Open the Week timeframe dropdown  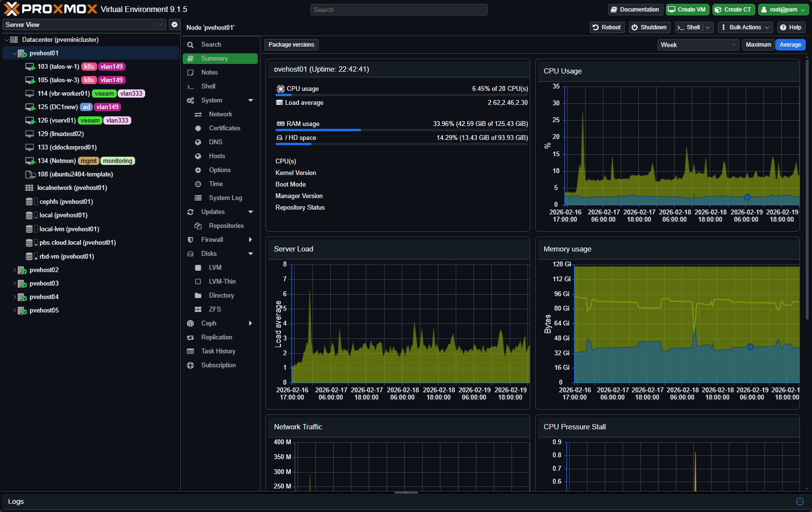(698, 45)
